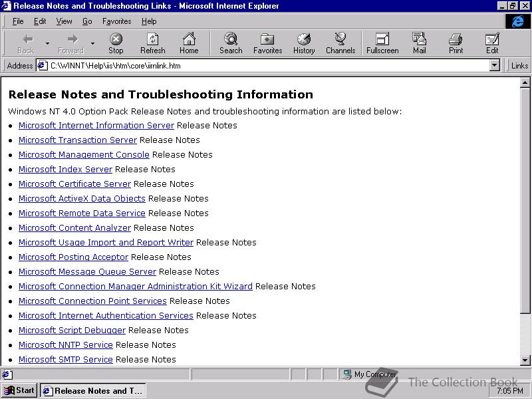Open the Search pane
532x399 pixels.
[231, 43]
